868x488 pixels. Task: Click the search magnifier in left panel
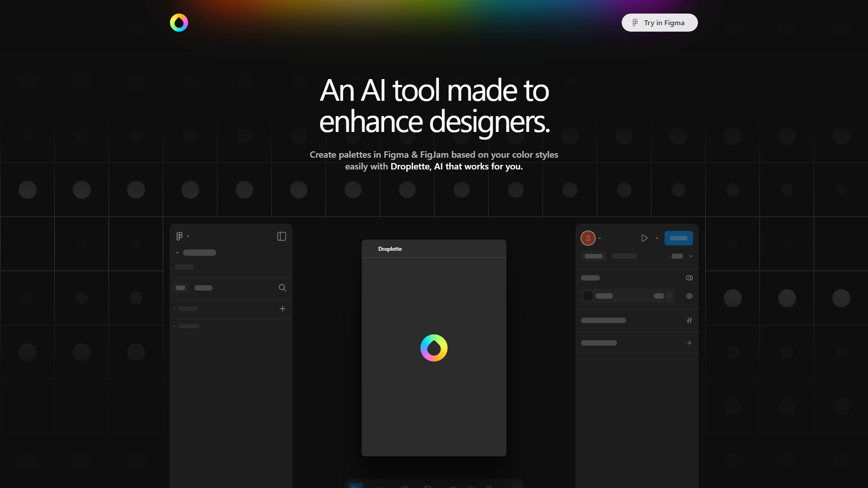pos(283,288)
